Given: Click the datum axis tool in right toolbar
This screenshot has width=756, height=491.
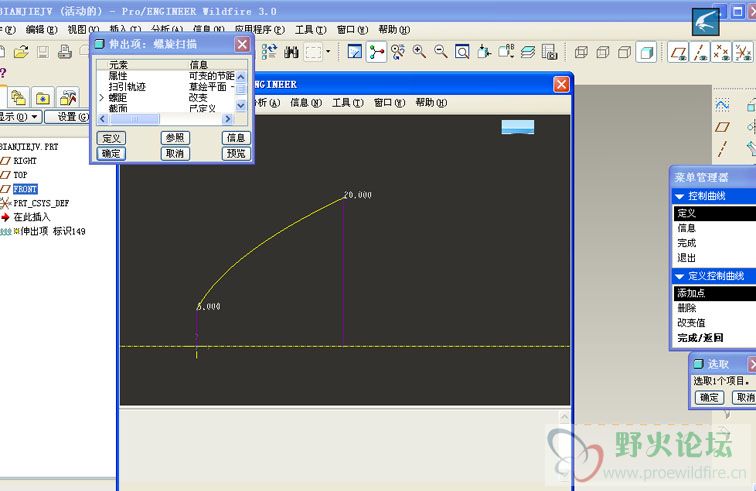Looking at the screenshot, I should coord(722,149).
